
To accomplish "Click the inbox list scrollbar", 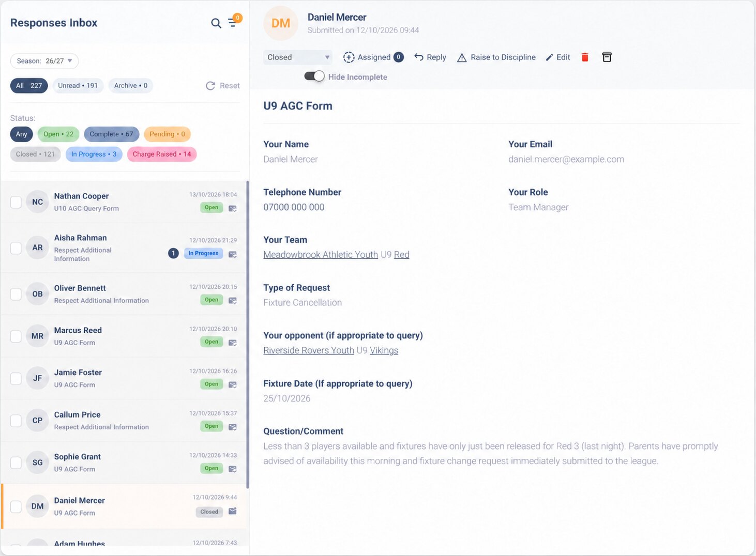I will point(248,334).
